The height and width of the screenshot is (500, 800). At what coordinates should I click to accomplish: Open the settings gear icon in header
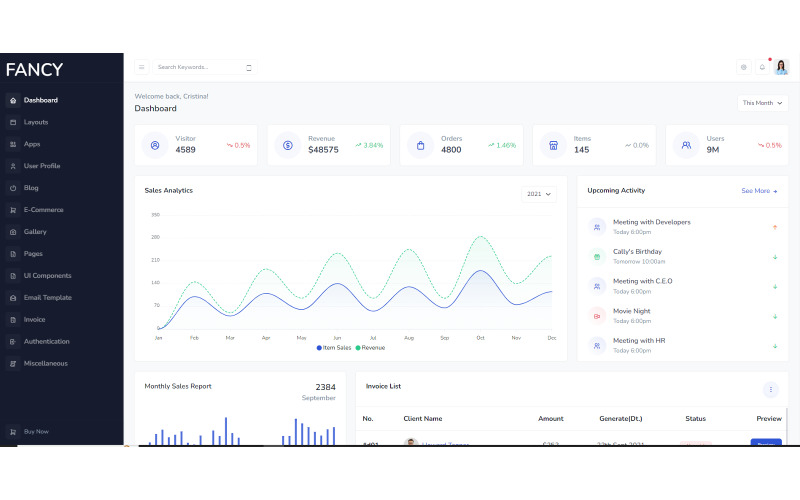pyautogui.click(x=743, y=67)
